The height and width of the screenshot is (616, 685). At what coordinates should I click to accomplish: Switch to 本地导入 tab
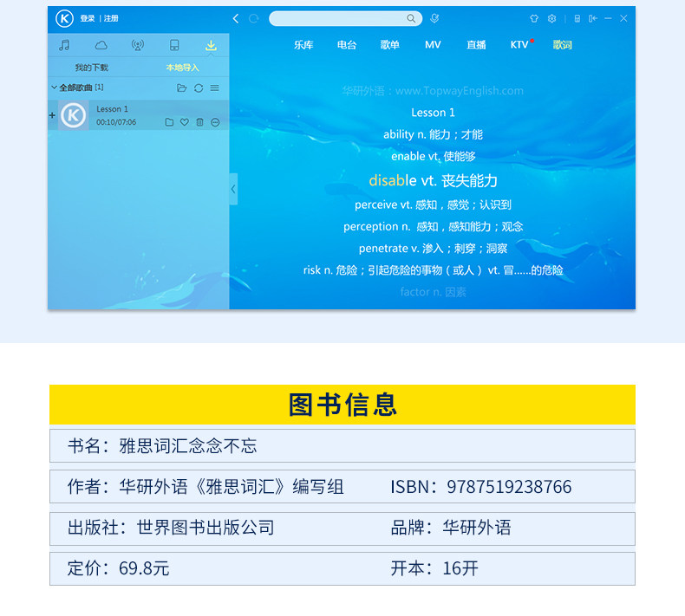(183, 68)
